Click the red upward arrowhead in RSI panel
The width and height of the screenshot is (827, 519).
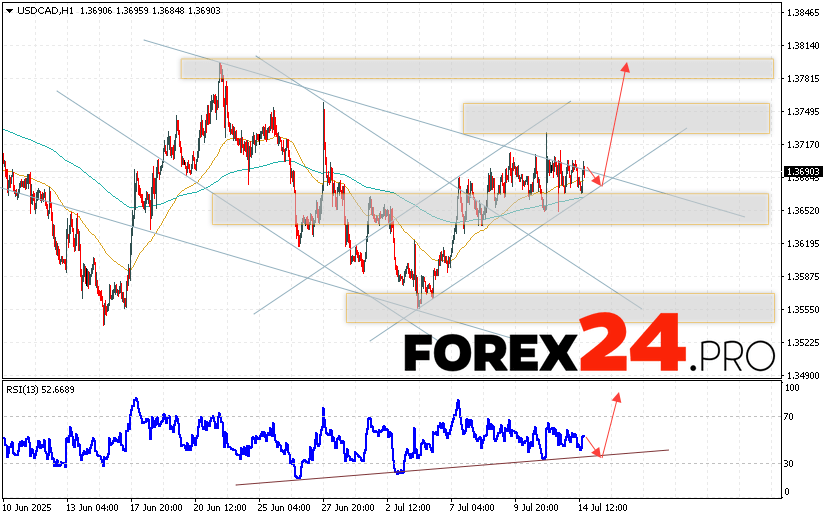tap(617, 397)
